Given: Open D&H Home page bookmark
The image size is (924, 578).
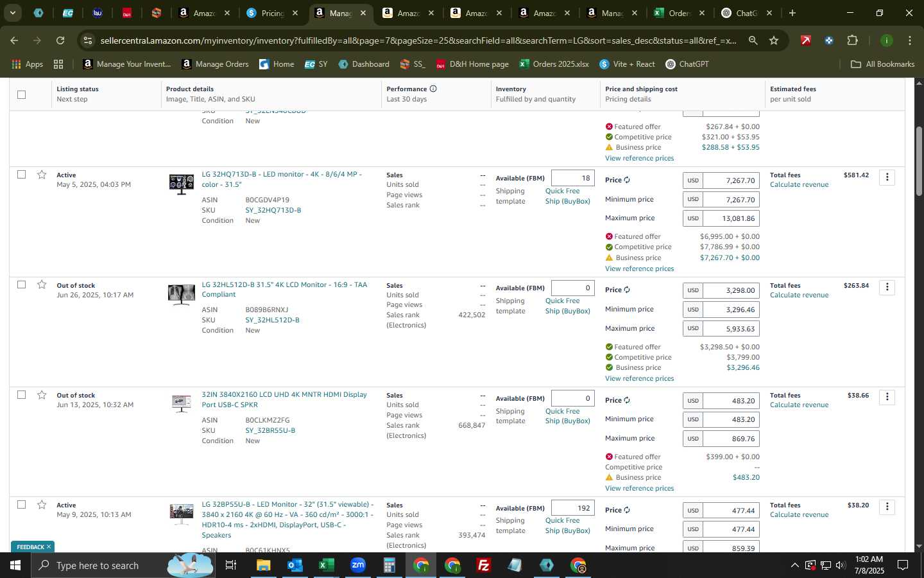Looking at the screenshot, I should 472,64.
